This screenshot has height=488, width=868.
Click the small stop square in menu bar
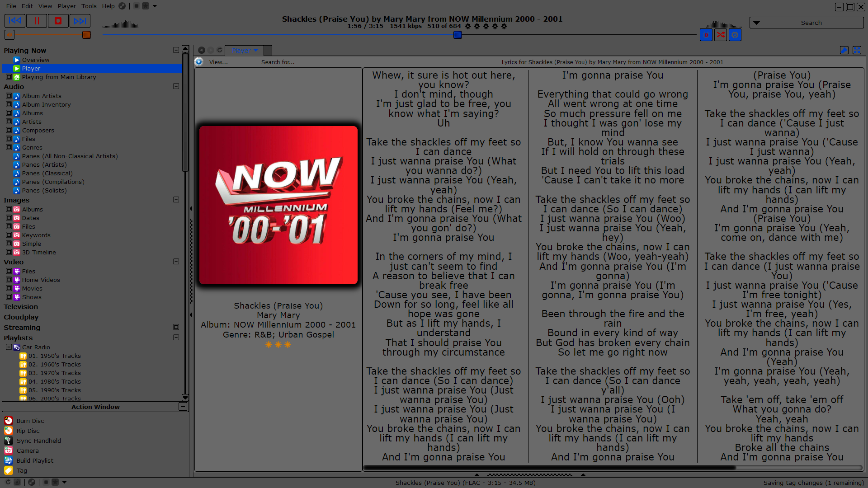tap(137, 6)
